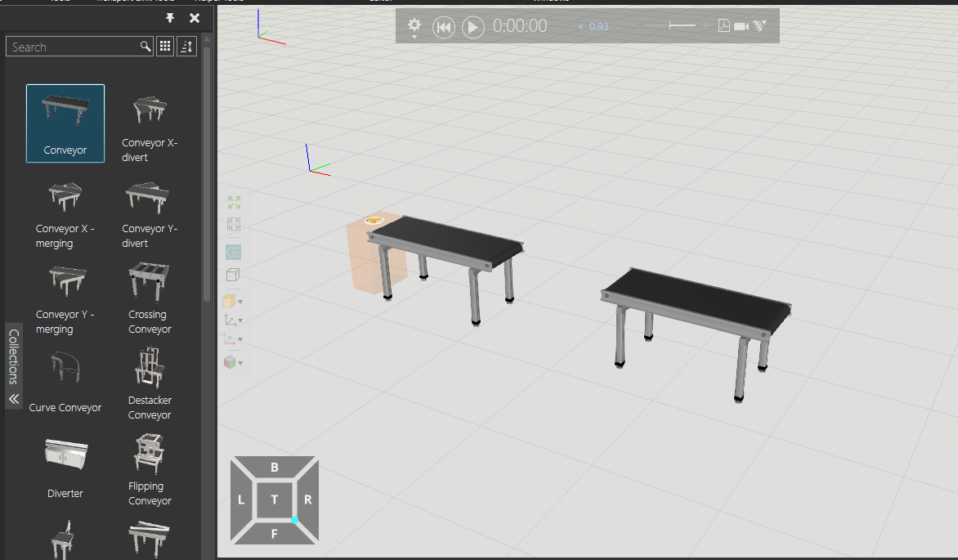
Task: Select Diverter component
Action: click(x=65, y=468)
